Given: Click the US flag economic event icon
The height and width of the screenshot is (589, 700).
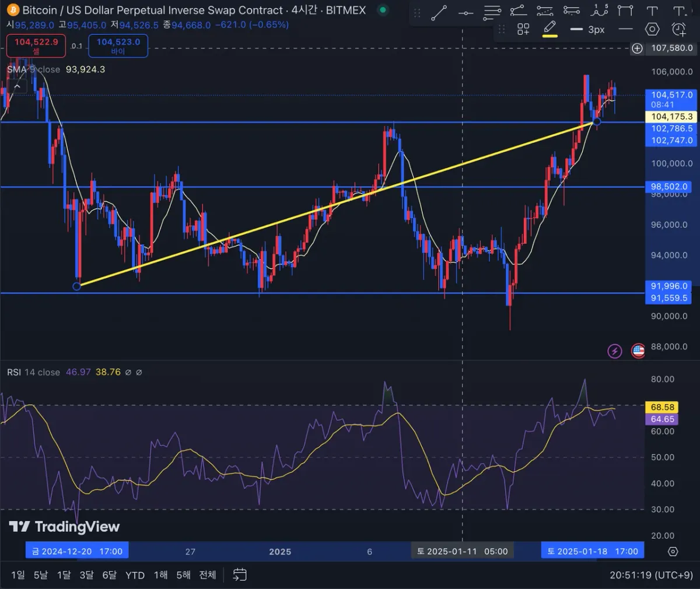Looking at the screenshot, I should (638, 351).
